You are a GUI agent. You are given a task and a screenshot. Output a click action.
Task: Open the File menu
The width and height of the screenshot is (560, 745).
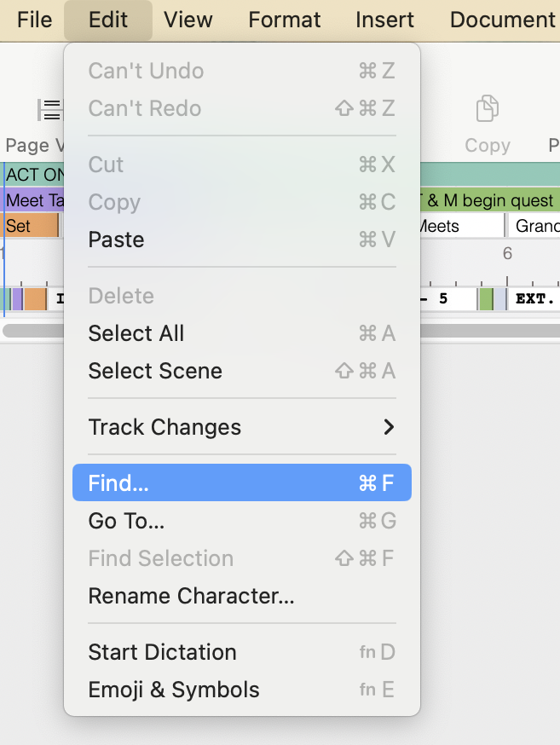34,20
